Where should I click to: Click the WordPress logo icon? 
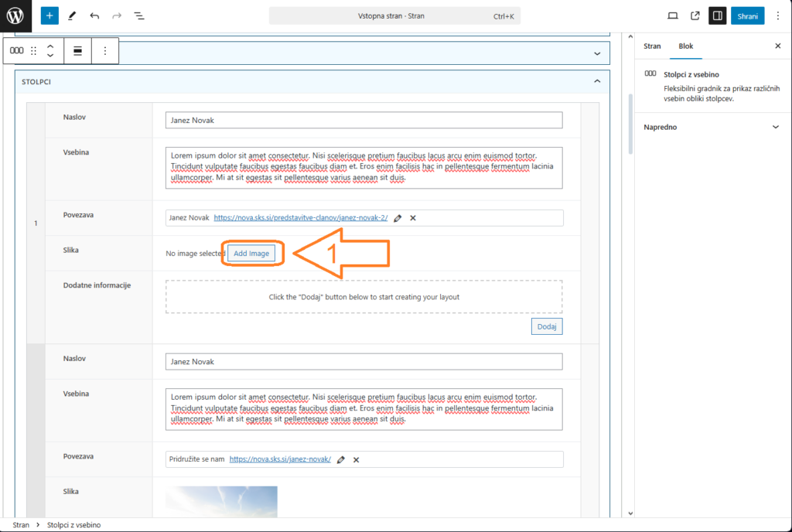pyautogui.click(x=15, y=15)
